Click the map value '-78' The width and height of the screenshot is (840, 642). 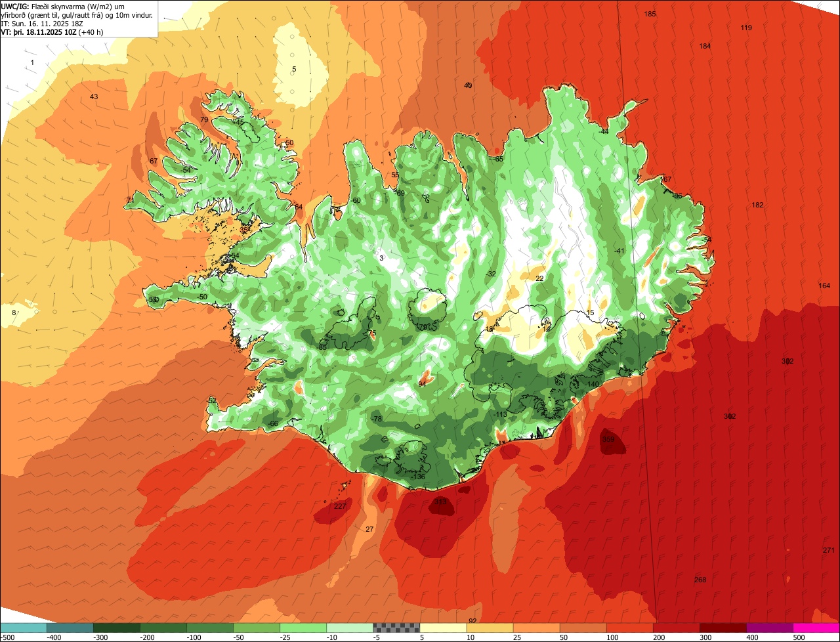point(377,419)
